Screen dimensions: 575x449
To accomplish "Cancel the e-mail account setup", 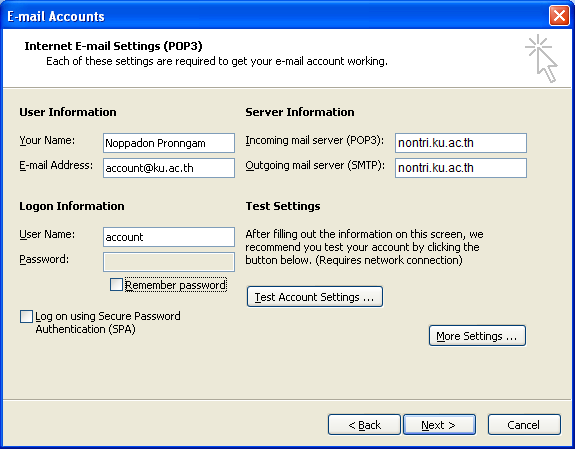I will 524,425.
